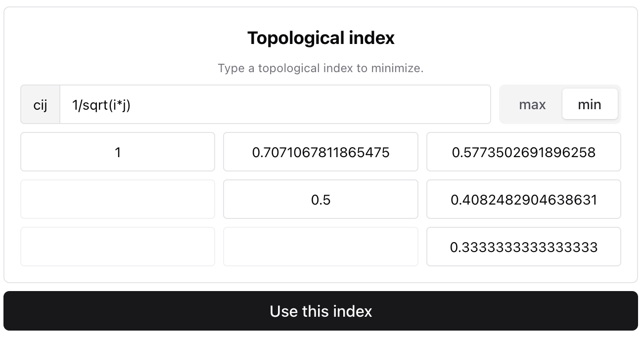Select the cell showing value 1

coord(118,152)
